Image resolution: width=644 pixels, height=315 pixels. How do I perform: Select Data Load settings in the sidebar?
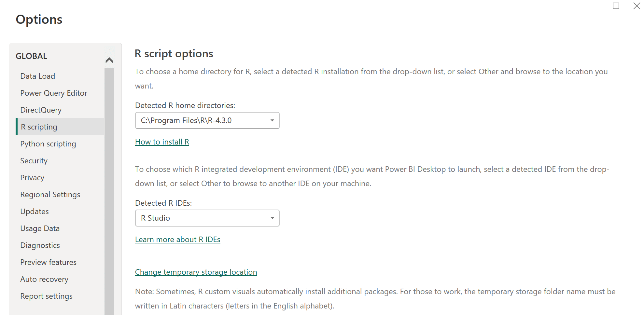click(x=37, y=76)
